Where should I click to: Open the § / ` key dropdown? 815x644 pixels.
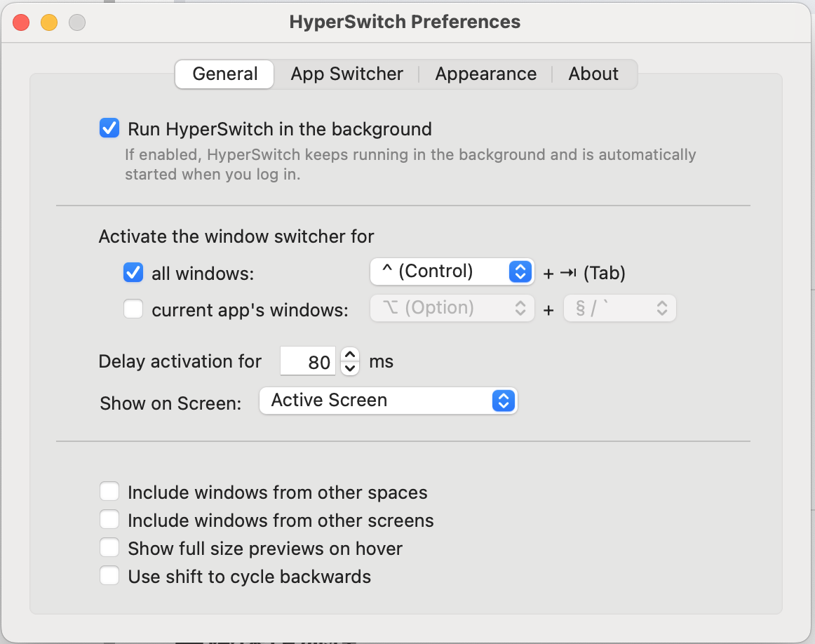coord(619,308)
